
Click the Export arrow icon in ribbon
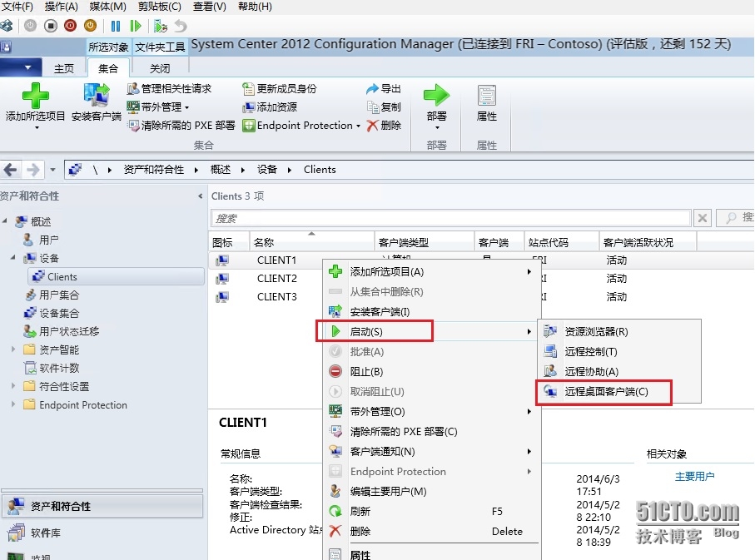(x=372, y=89)
